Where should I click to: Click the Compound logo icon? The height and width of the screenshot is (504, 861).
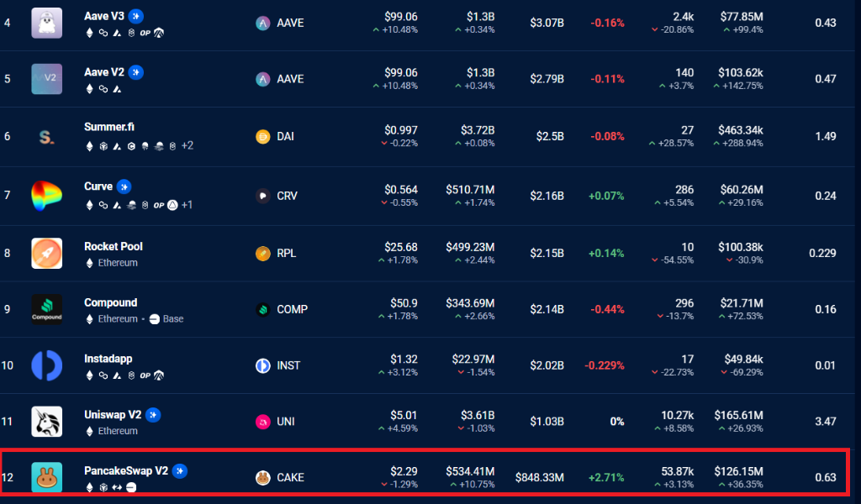coord(46,309)
